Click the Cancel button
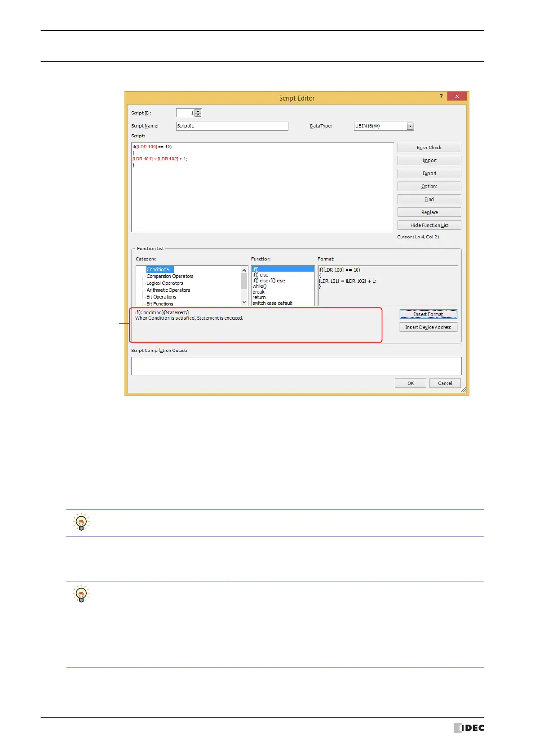 point(445,383)
